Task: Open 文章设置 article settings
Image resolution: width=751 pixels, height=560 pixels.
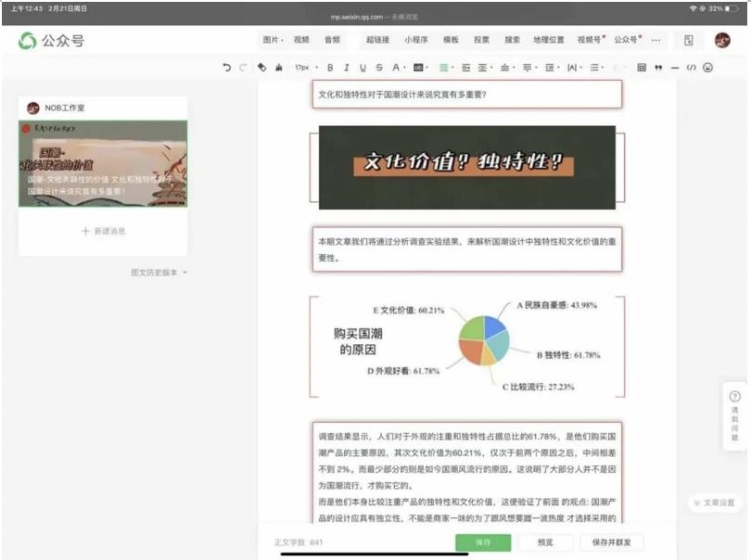Action: 714,503
